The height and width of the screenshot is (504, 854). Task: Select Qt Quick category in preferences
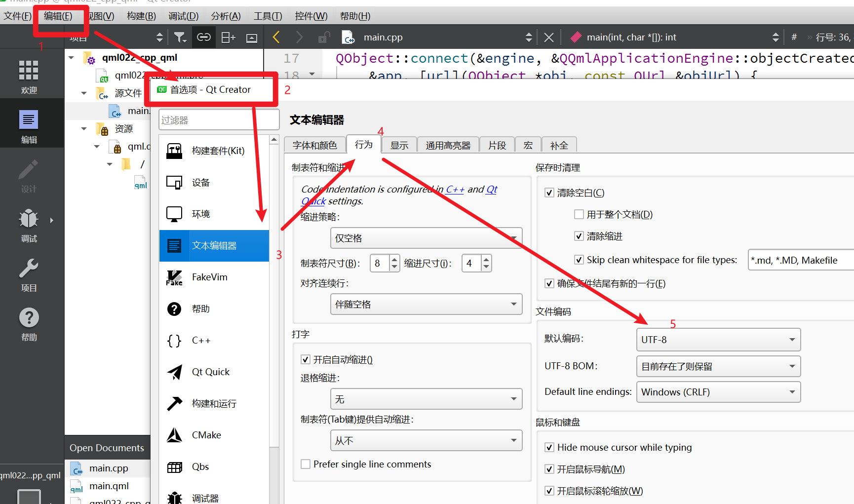[x=214, y=372]
